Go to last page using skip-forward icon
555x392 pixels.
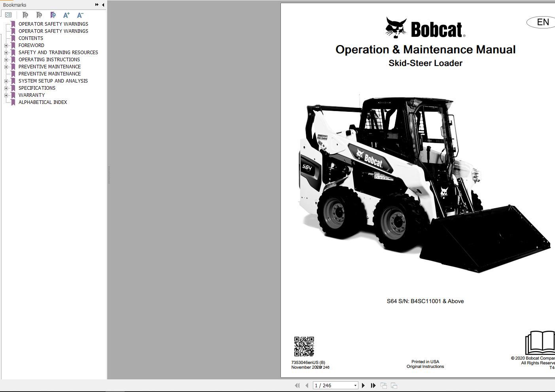tap(373, 385)
